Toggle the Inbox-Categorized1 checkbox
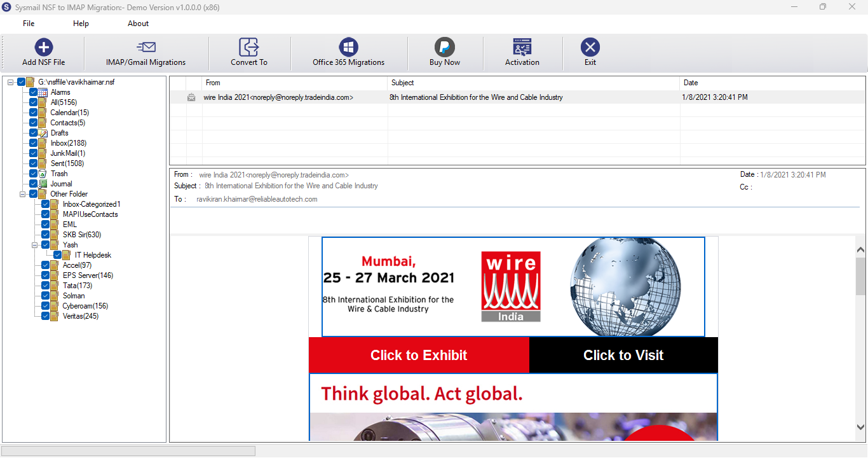This screenshot has width=868, height=458. (x=46, y=204)
